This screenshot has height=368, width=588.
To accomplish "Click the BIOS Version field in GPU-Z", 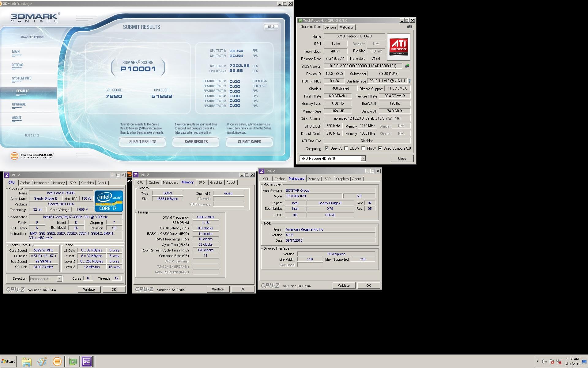I will 363,66.
